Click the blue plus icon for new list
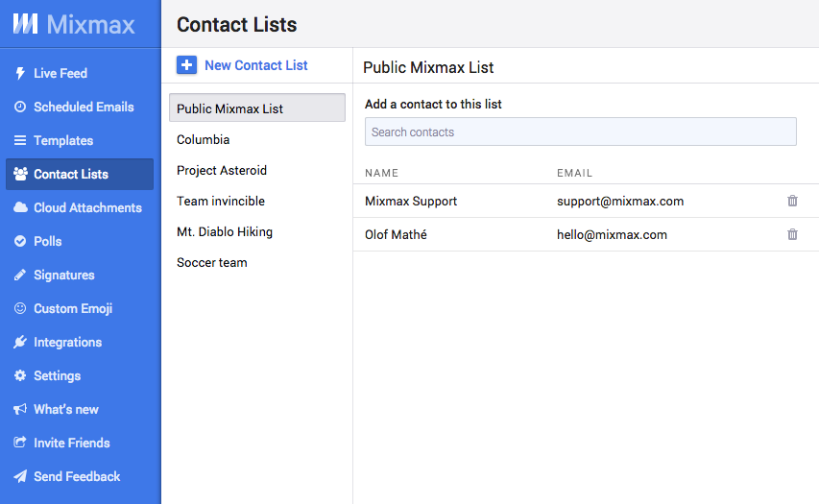819x504 pixels. 186,65
